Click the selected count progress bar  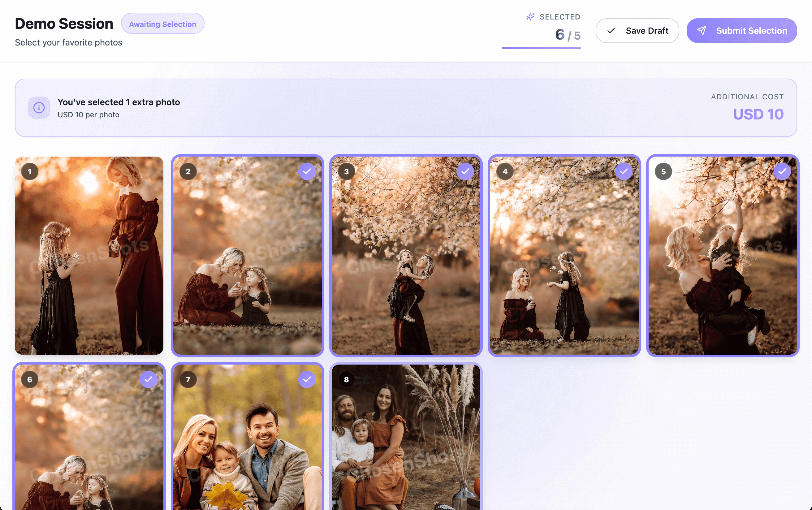[541, 48]
